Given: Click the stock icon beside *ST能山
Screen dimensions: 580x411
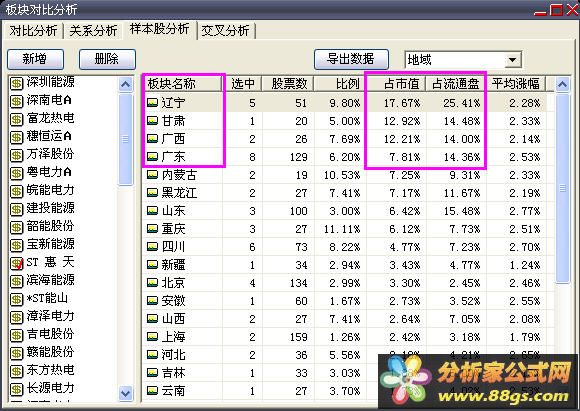Looking at the screenshot, I should 16,300.
